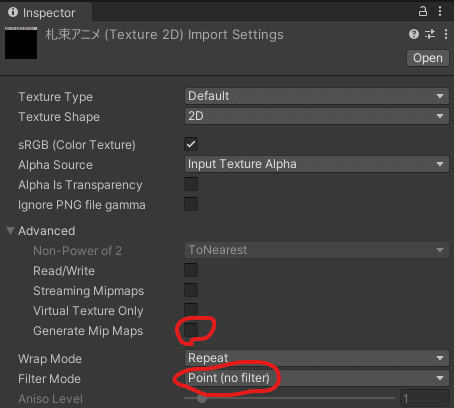Screen dimensions: 454x408
Task: Enable Streaming Mipmaps
Action: (x=191, y=290)
